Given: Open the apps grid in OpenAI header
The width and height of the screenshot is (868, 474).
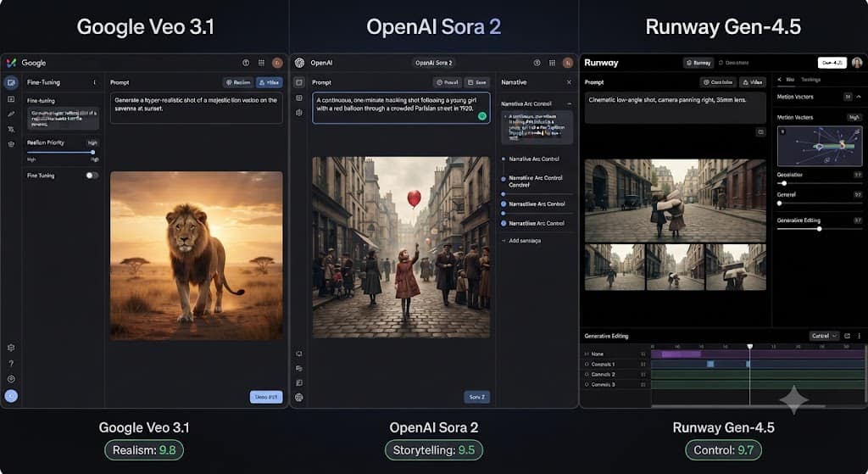Looking at the screenshot, I should click(x=552, y=63).
